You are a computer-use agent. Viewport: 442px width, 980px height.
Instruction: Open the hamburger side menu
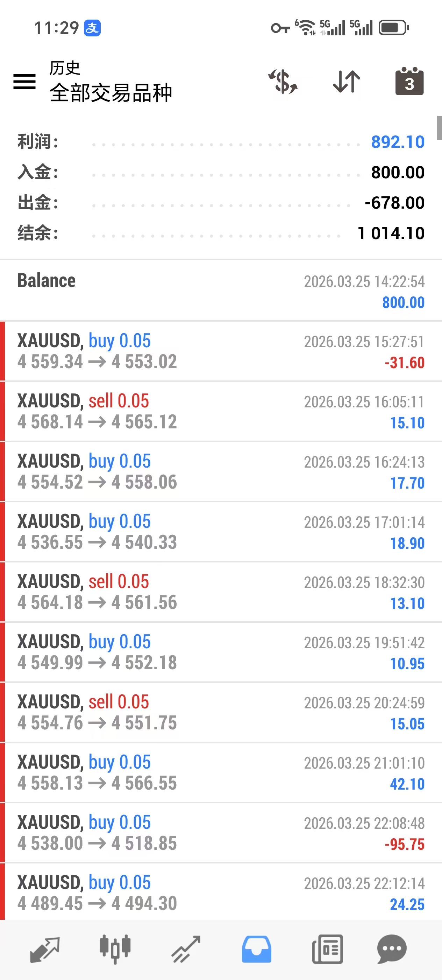(x=24, y=82)
